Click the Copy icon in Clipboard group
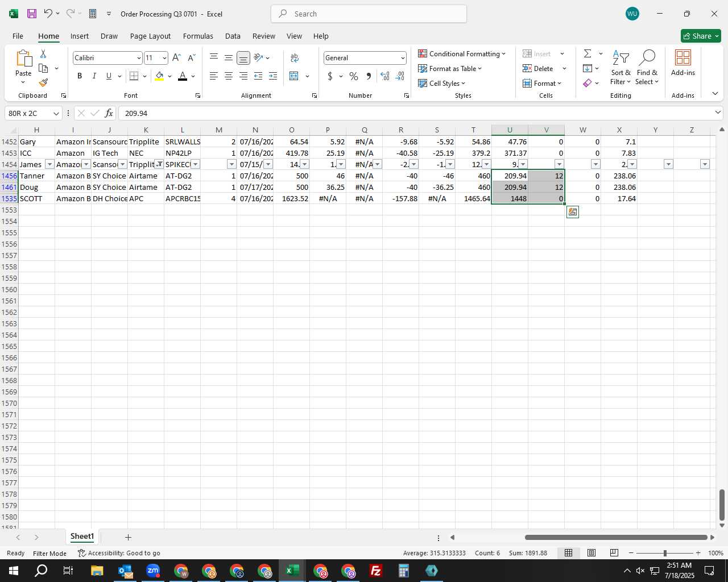Image resolution: width=728 pixels, height=582 pixels. [x=43, y=68]
